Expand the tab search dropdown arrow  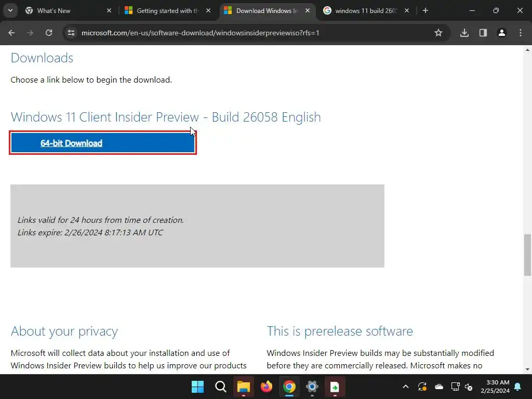[10, 10]
